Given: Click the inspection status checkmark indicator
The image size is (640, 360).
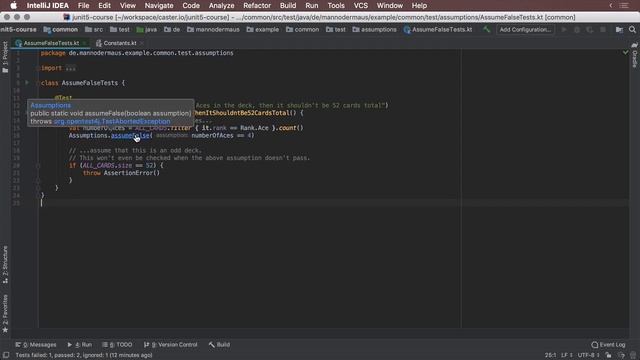Looking at the screenshot, I should click(x=625, y=53).
